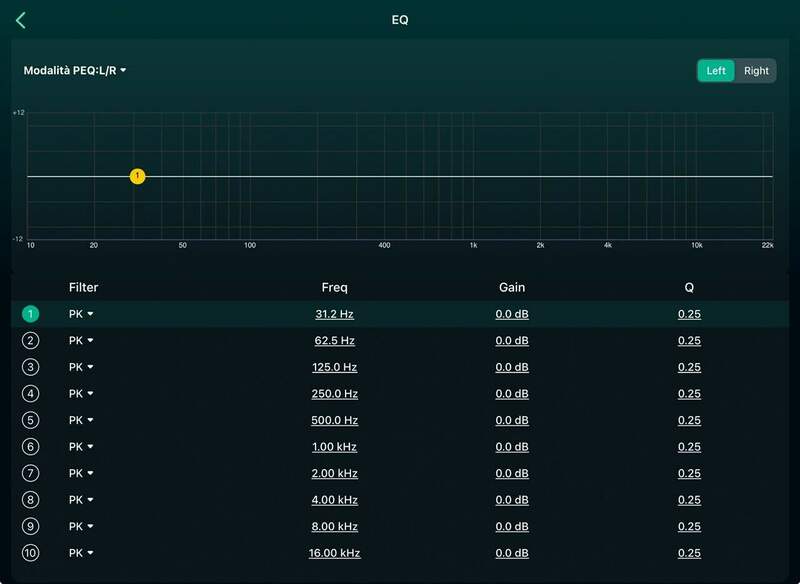Expand PK filter dropdown for band 5
Viewport: 800px width, 584px height.
pyautogui.click(x=81, y=420)
